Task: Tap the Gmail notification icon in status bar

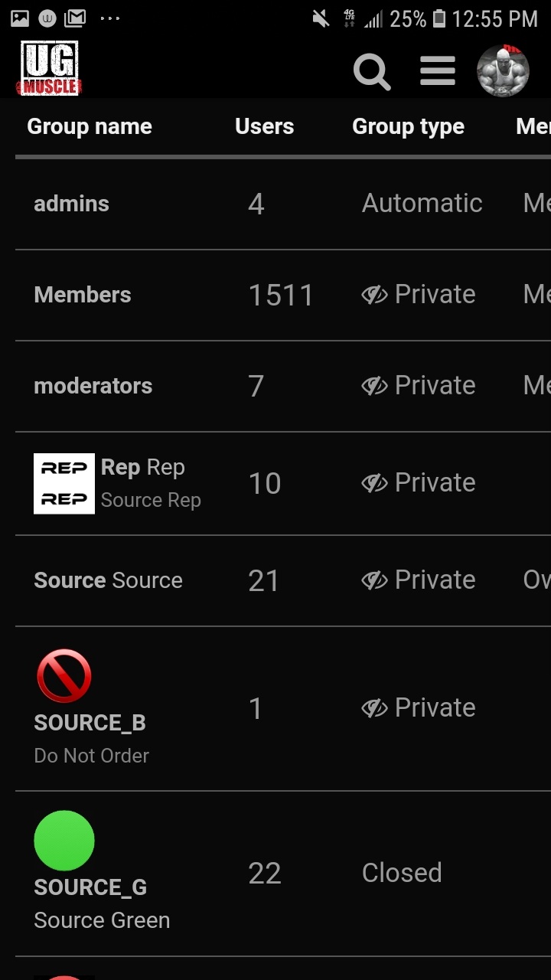Action: click(75, 18)
